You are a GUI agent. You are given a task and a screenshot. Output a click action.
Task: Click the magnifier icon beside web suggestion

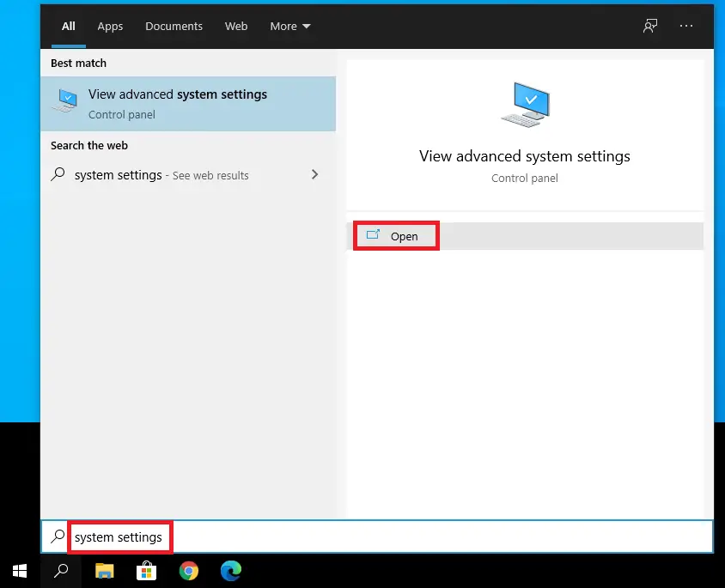(58, 174)
